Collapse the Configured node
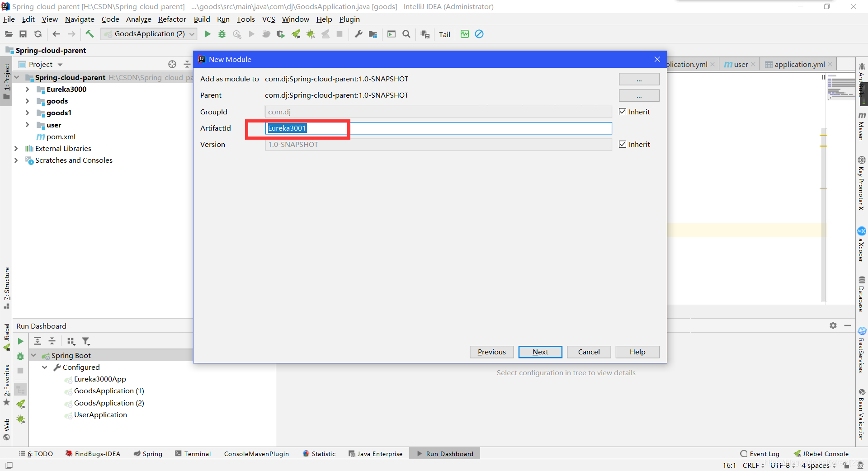Image resolution: width=868 pixels, height=471 pixels. click(45, 367)
